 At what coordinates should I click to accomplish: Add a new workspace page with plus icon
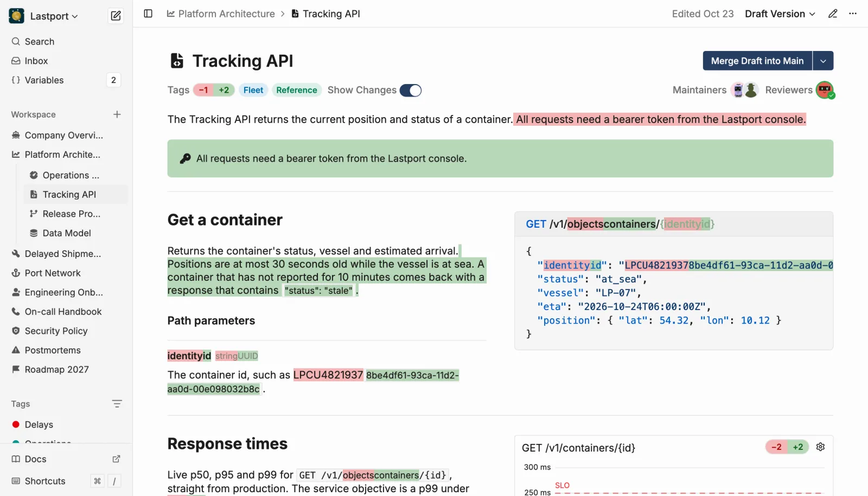(117, 114)
